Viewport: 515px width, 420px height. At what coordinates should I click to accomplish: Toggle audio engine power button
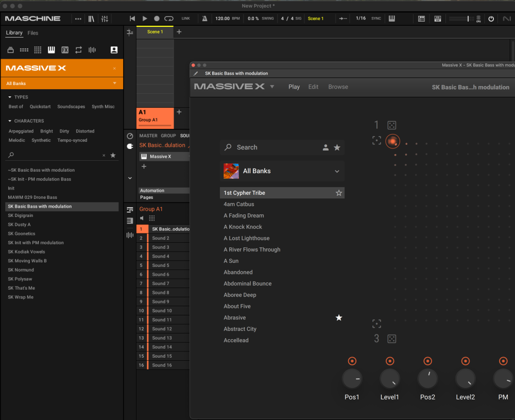point(491,19)
